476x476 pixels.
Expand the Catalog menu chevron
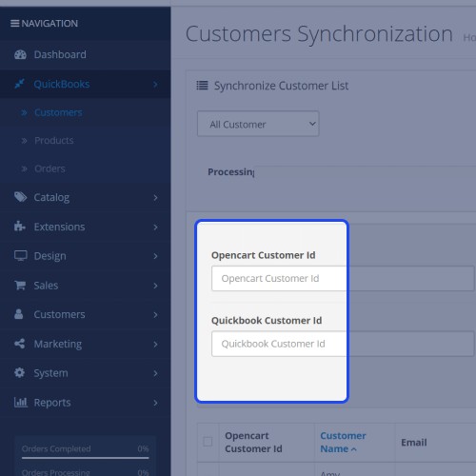pos(155,197)
